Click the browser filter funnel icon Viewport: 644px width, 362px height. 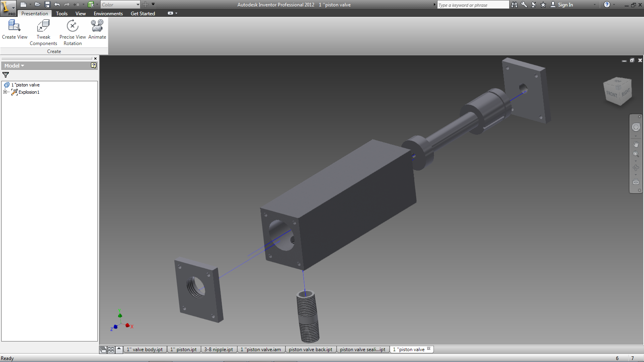[6, 75]
